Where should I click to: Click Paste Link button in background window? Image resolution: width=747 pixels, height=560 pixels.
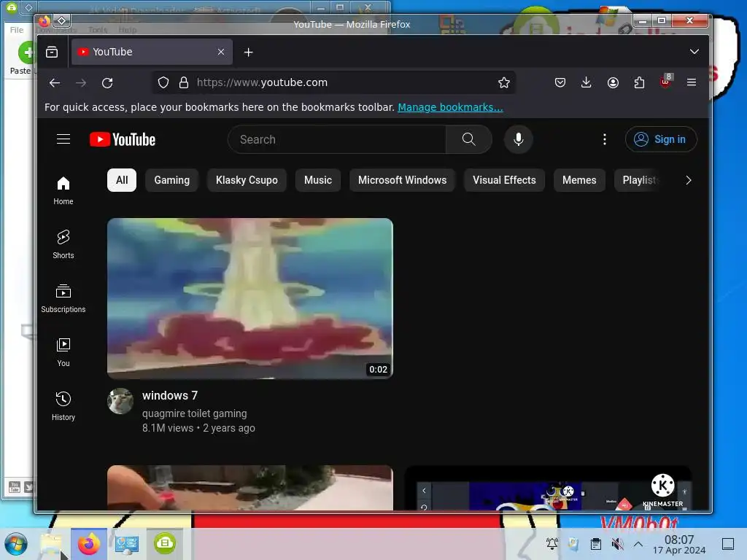coord(22,60)
